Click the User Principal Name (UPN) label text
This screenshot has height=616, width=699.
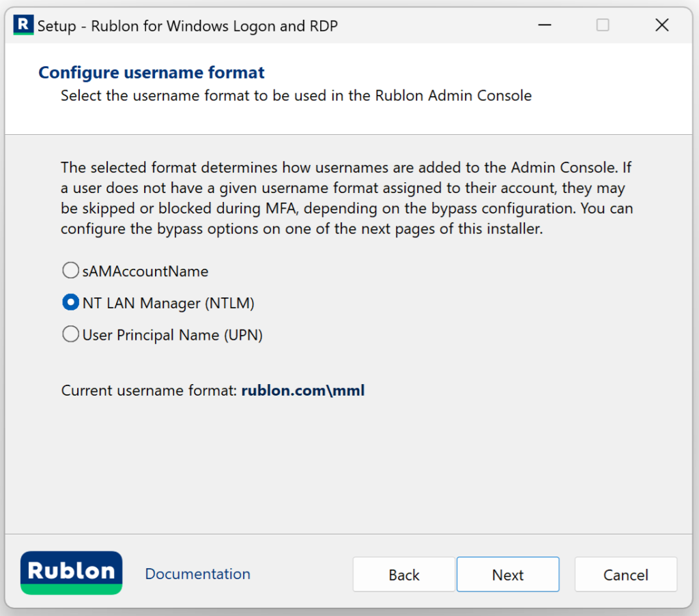pos(172,335)
